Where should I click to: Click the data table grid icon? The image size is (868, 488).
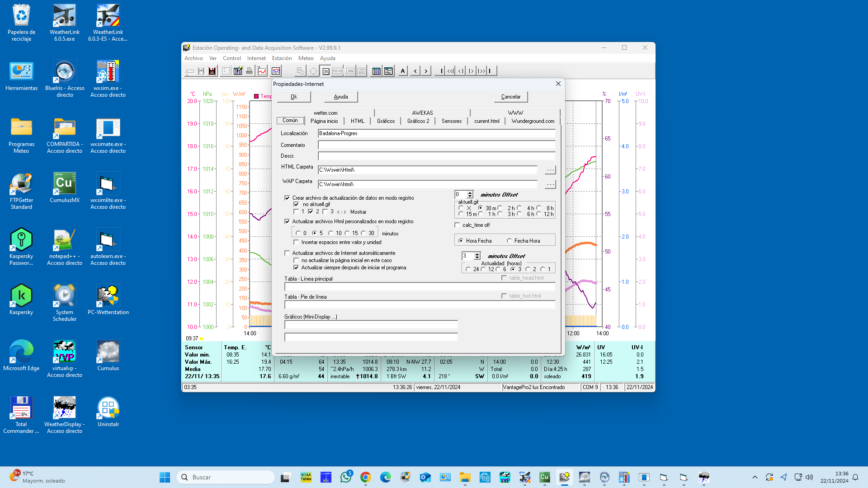coord(376,71)
